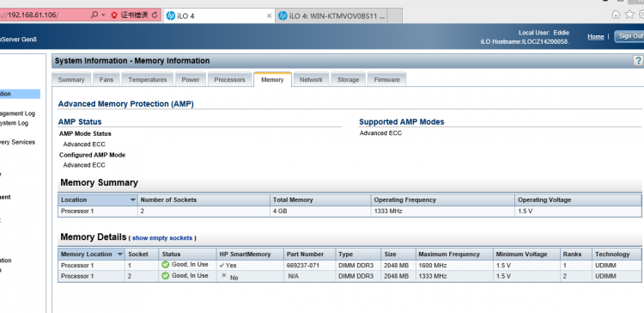This screenshot has height=313, width=644.
Task: Click green status icon for socket 1
Action: (x=166, y=265)
